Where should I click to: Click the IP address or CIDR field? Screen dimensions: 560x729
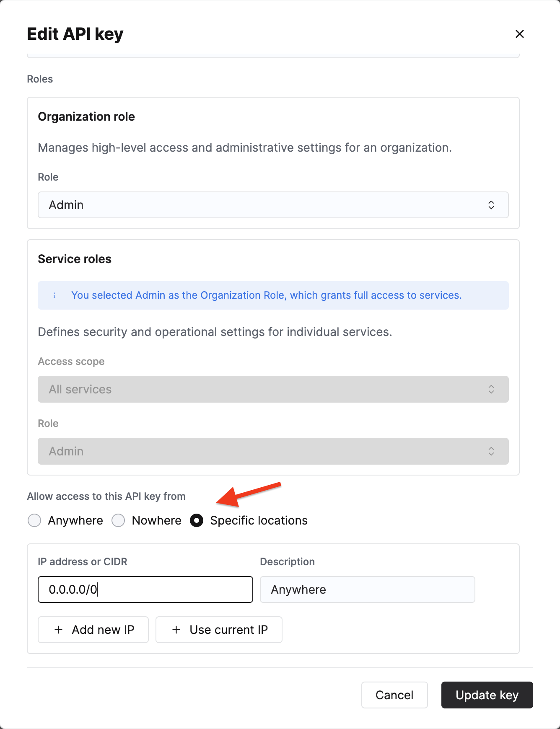(x=145, y=589)
